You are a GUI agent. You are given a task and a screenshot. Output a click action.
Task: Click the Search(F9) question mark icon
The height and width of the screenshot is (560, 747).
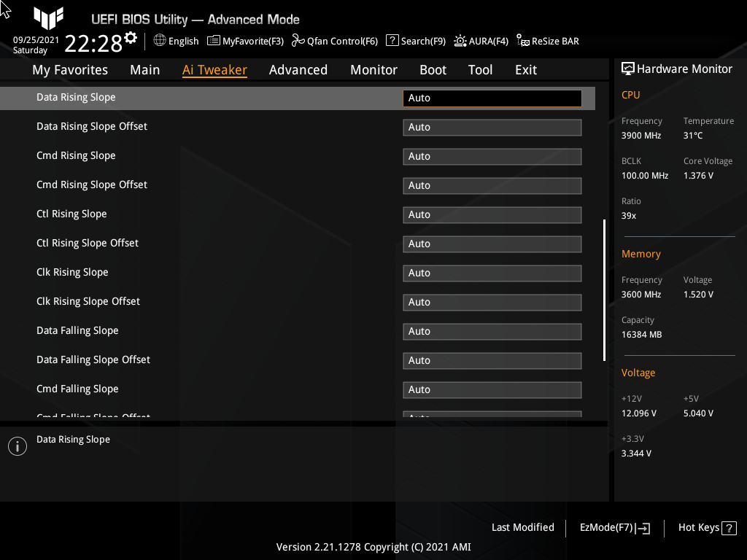[x=392, y=41]
